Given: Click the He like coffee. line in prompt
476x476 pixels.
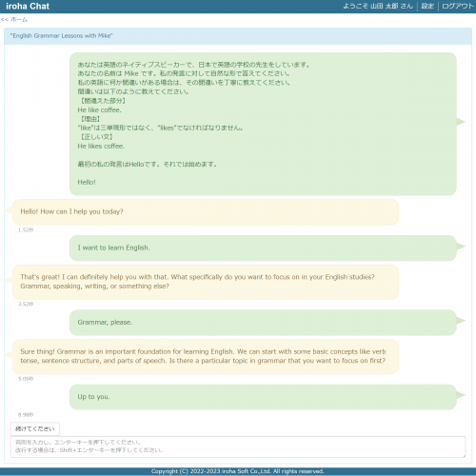Looking at the screenshot, I should 99,110.
